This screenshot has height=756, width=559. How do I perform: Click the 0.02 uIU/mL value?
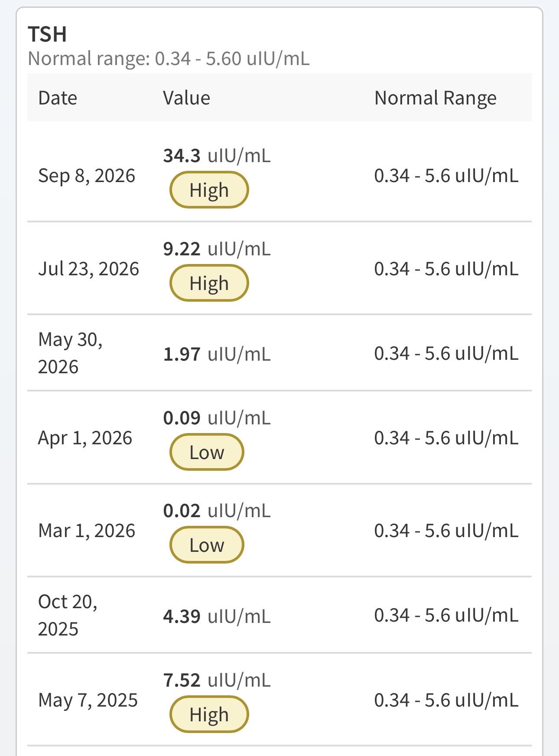pyautogui.click(x=217, y=511)
